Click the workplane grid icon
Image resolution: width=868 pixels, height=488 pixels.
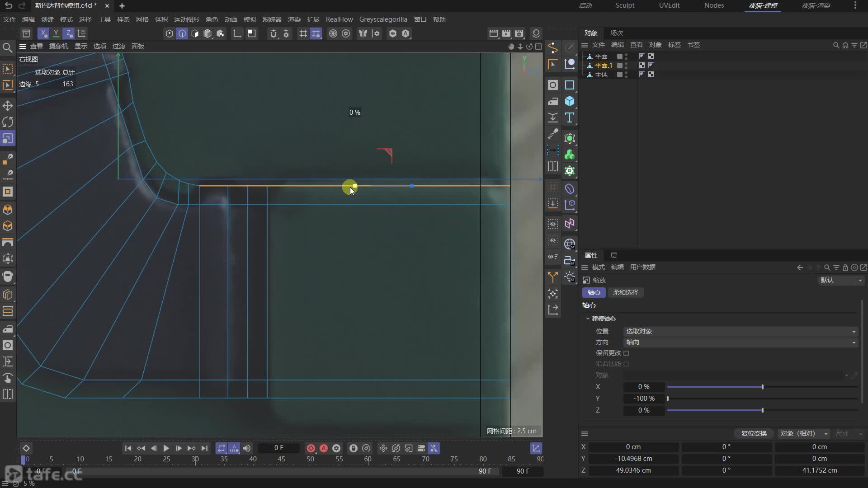click(x=303, y=33)
